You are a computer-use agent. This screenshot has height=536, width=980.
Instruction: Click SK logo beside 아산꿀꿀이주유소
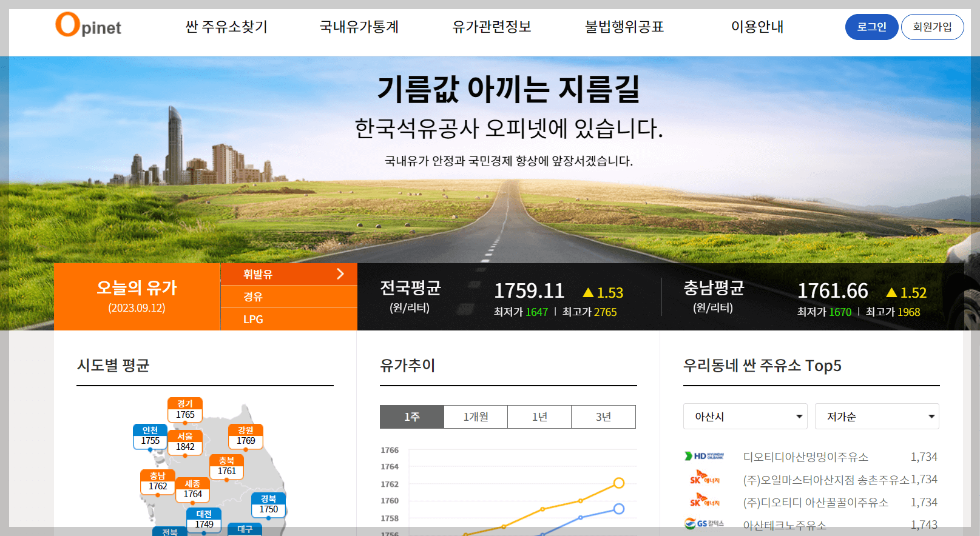[705, 500]
